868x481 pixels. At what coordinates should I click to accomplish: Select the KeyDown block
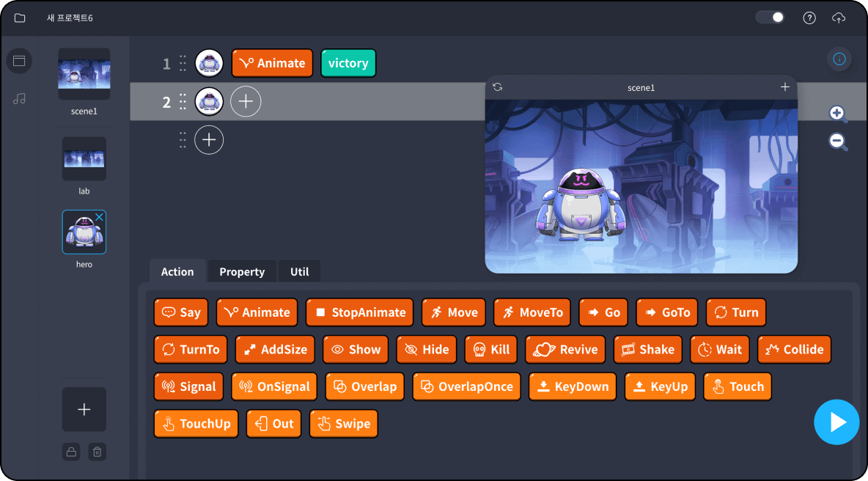point(573,387)
